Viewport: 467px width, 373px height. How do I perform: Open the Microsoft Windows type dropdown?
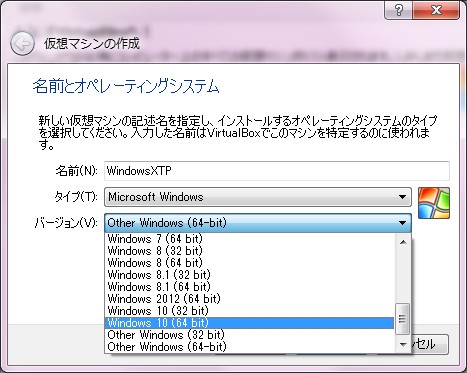click(x=258, y=197)
